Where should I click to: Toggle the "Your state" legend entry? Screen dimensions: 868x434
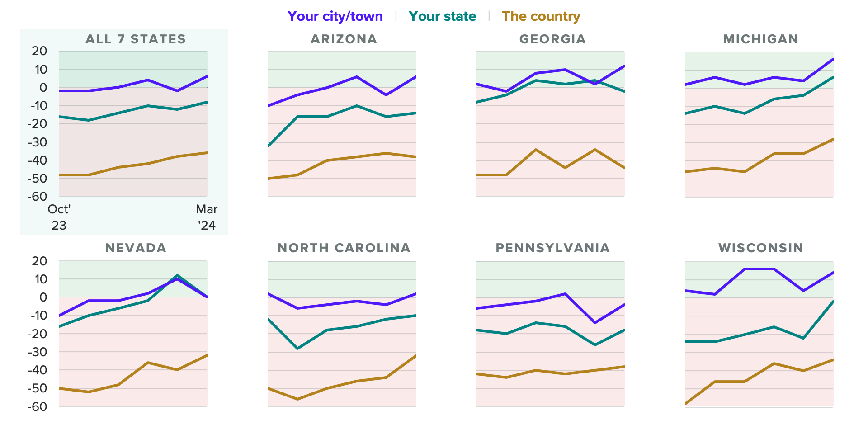tap(442, 16)
